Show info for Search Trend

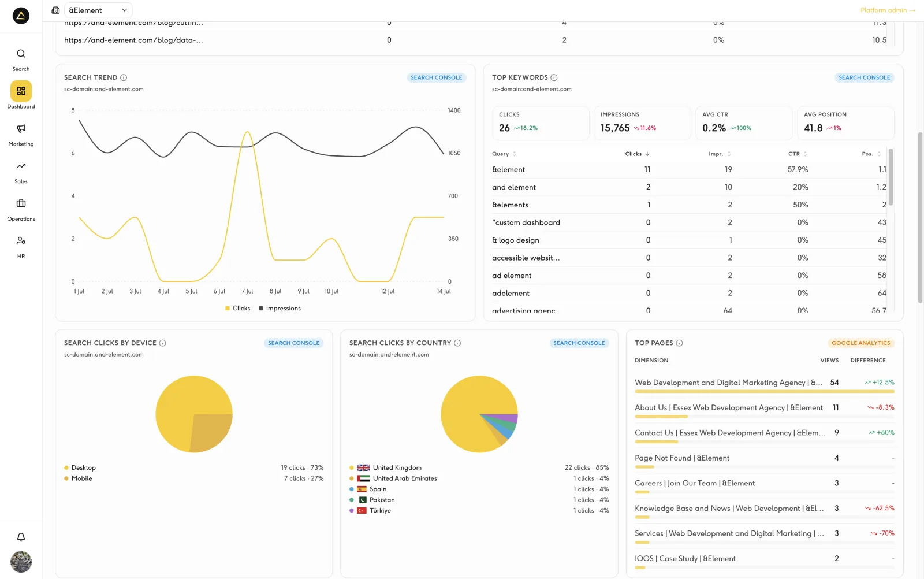tap(124, 77)
